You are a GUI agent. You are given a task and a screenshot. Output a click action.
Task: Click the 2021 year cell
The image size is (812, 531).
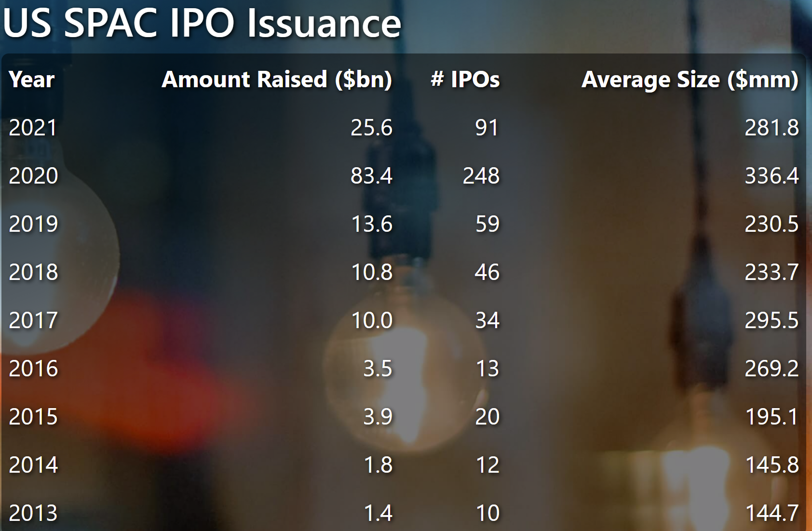tap(33, 128)
